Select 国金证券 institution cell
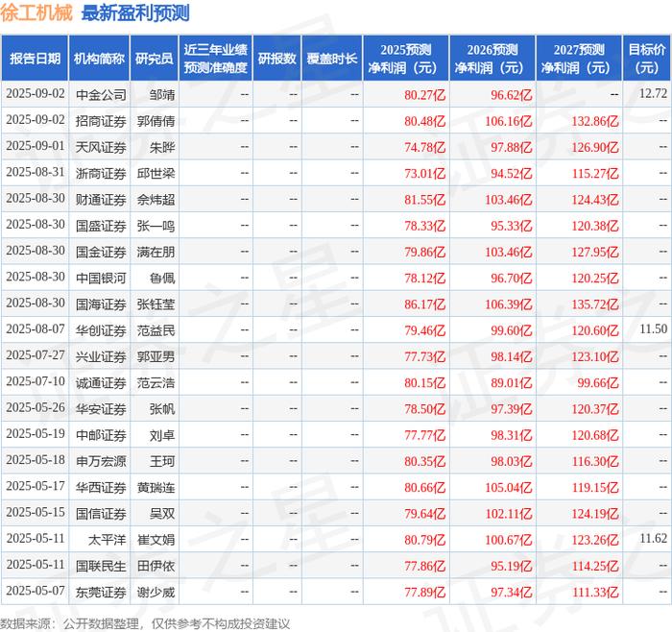The height and width of the screenshot is (632, 672). [x=101, y=252]
